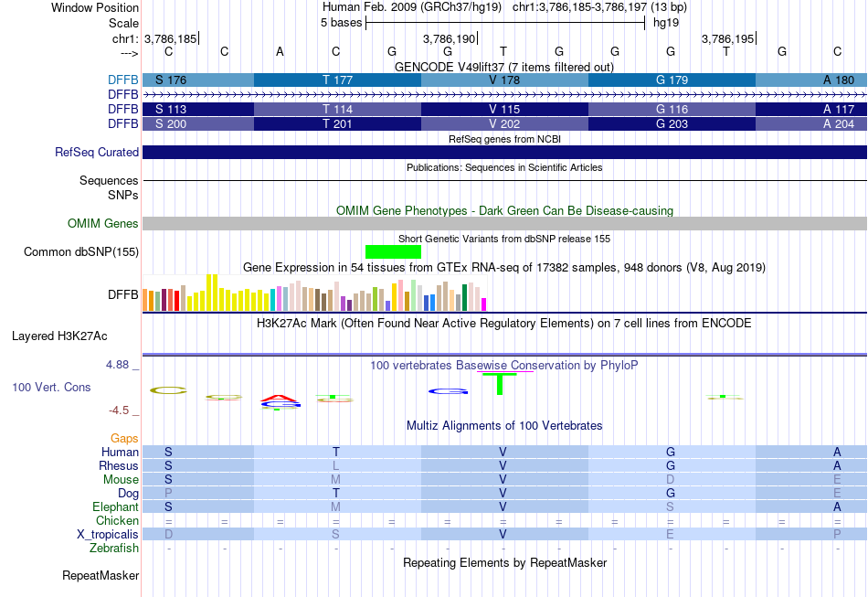Click DFFB label beside the S 200 row

[123, 123]
